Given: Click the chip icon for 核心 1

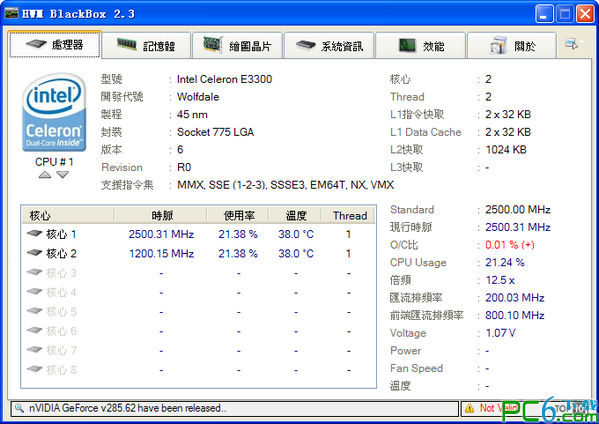Looking at the screenshot, I should [34, 233].
